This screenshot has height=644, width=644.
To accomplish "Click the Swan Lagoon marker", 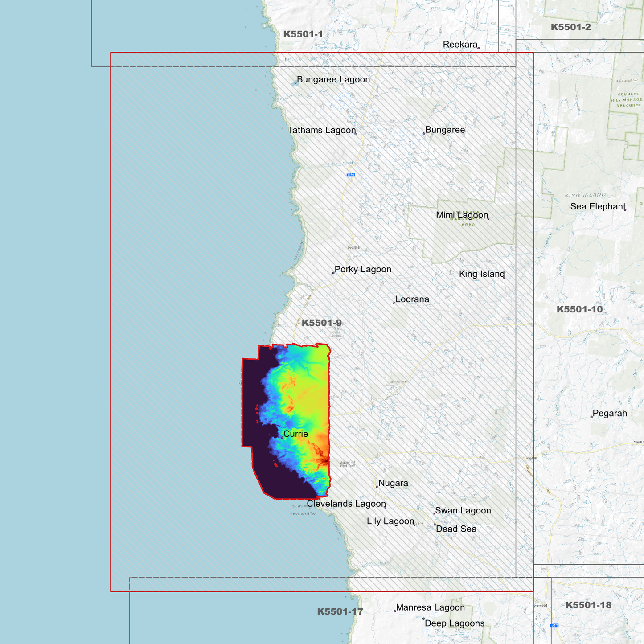I will [x=434, y=513].
